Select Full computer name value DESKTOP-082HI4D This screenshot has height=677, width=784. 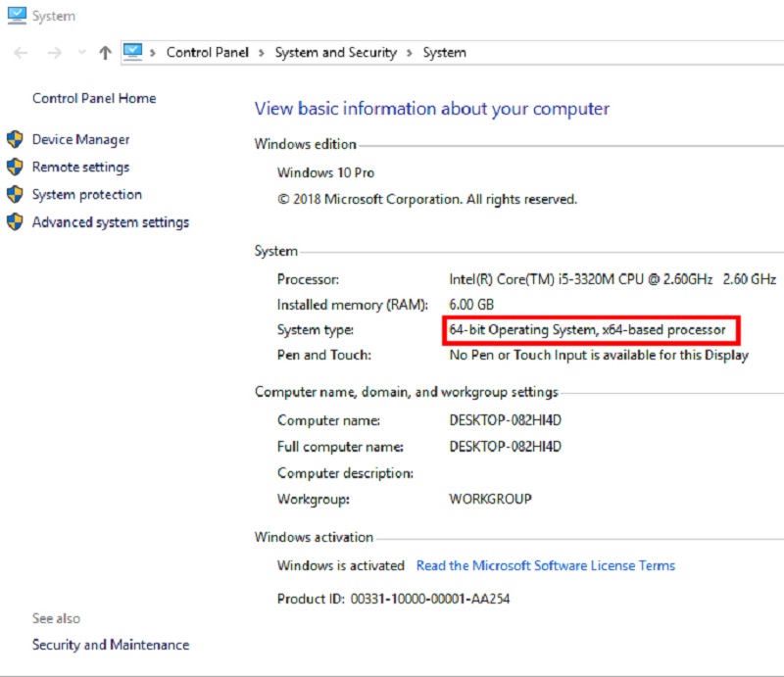[x=505, y=446]
